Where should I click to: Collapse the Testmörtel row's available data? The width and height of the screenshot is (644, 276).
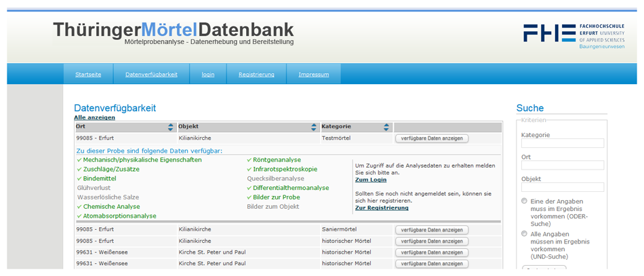(431, 138)
